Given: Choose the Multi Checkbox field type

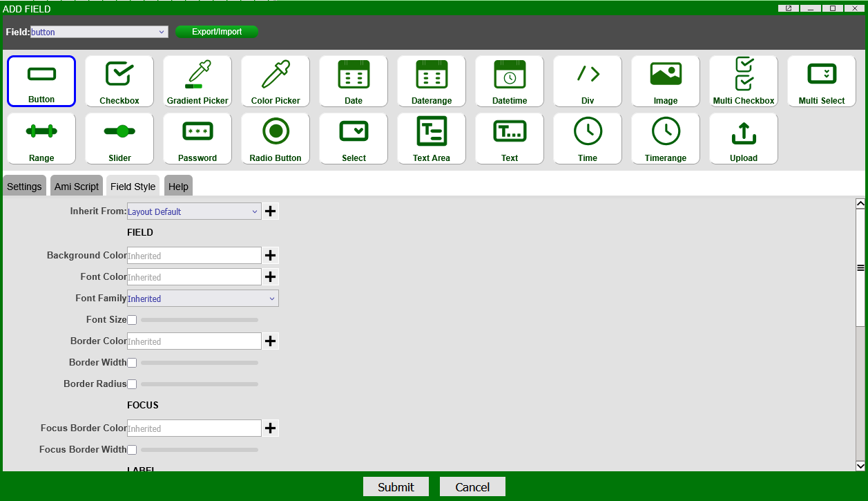Looking at the screenshot, I should click(x=744, y=81).
